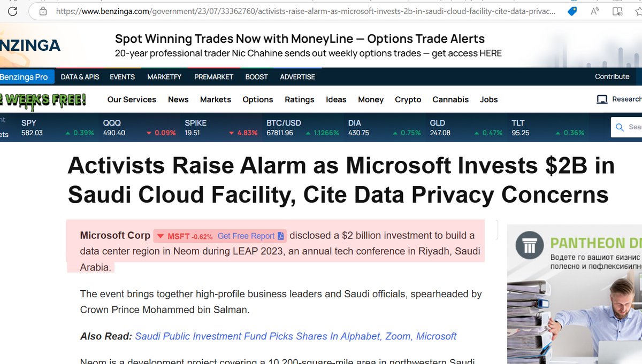The height and width of the screenshot is (364, 642).
Task: Click the Benzinga logo
Action: [x=30, y=45]
